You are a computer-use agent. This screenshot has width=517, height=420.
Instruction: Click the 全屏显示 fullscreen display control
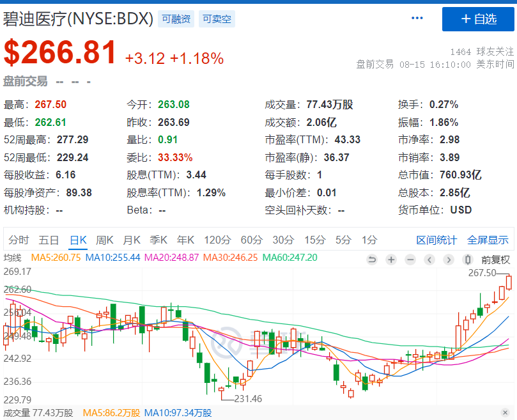pyautogui.click(x=487, y=240)
